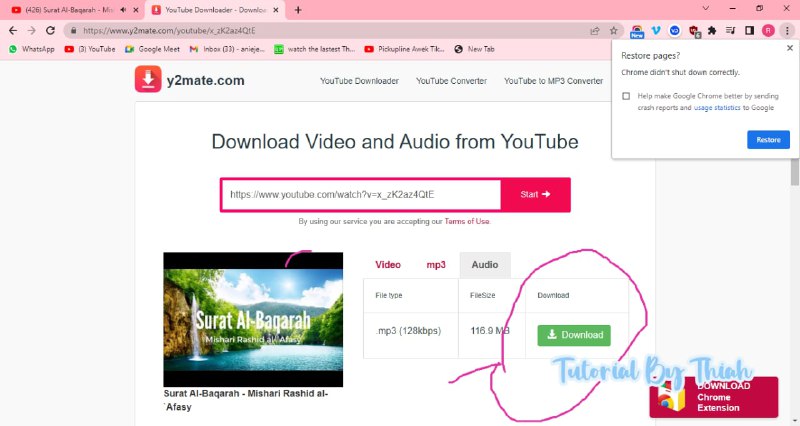Screen dimensions: 800x426
Task: Open a new tab with plus button
Action: (298, 10)
